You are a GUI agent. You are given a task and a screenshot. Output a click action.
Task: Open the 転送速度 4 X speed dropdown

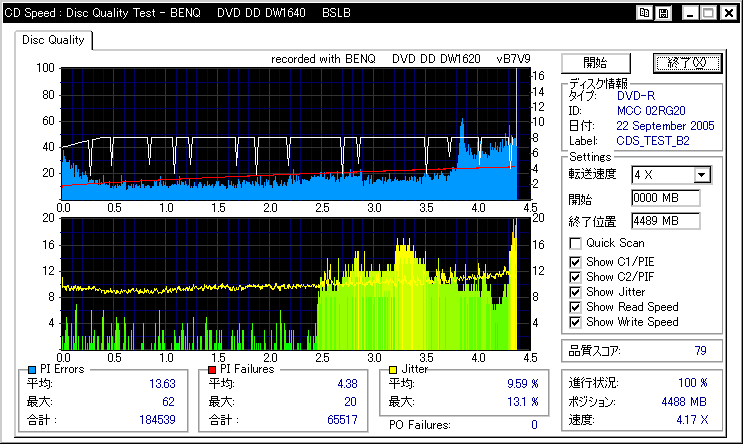702,175
